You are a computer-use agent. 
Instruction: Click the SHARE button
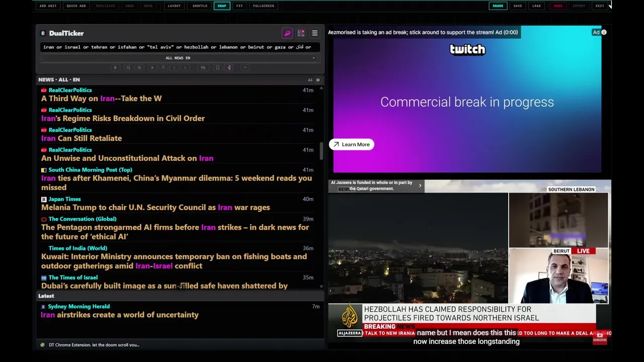coord(498,6)
